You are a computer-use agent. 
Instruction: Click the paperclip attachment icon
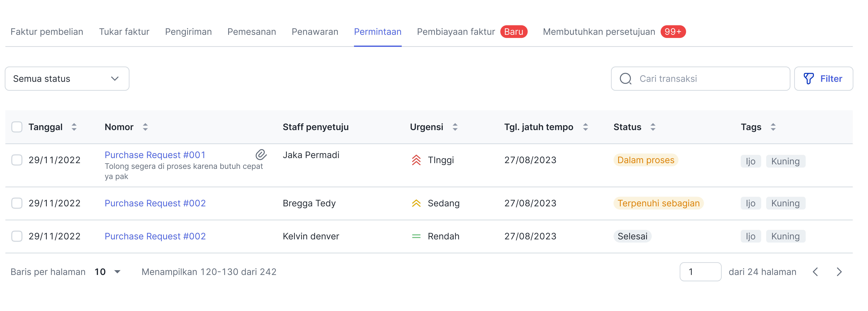261,155
